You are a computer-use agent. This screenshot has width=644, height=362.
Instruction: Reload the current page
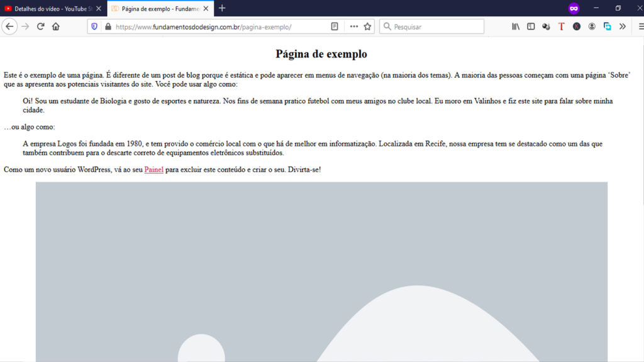pos(40,26)
